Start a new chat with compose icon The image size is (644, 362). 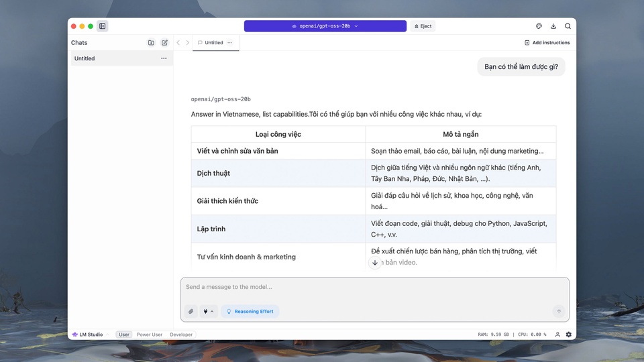164,43
